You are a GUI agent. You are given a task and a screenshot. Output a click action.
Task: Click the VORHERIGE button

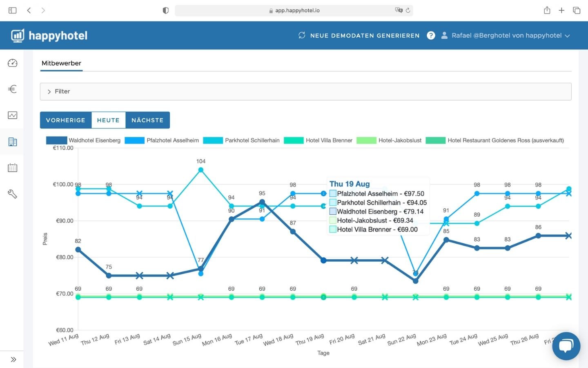pyautogui.click(x=66, y=120)
